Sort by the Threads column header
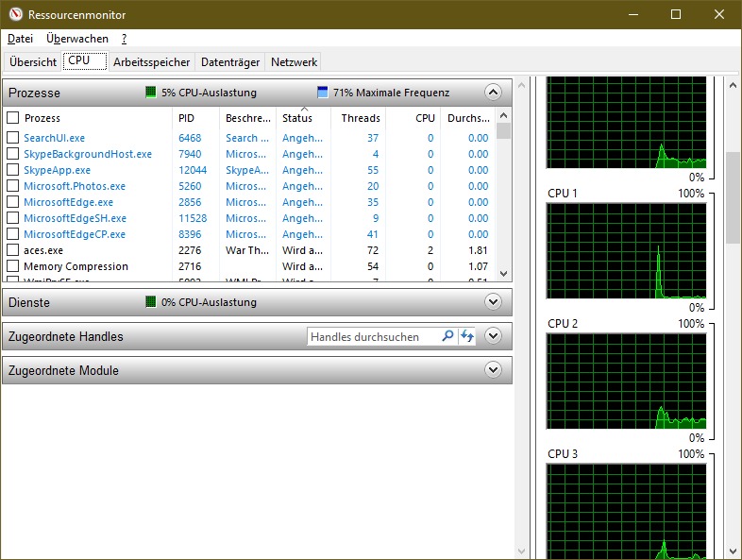 tap(358, 118)
